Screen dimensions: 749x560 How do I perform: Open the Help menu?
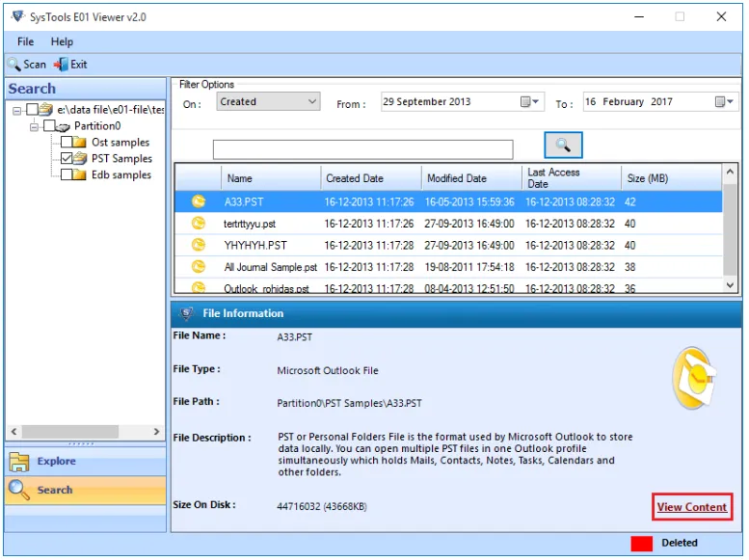(x=62, y=42)
